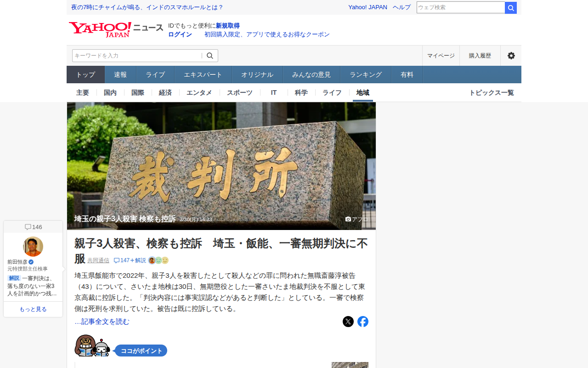Click もっと見る in the comment panel
This screenshot has height=368, width=588.
coord(33,309)
